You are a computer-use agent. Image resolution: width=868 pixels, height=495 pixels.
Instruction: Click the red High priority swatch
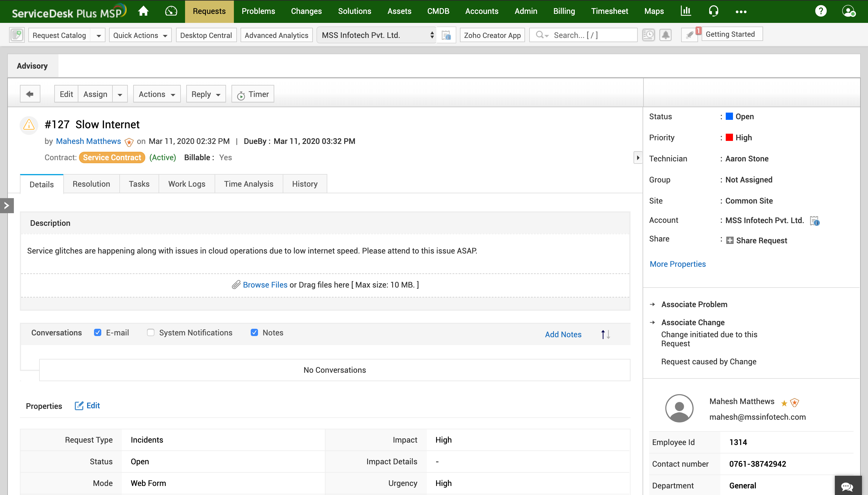point(729,137)
